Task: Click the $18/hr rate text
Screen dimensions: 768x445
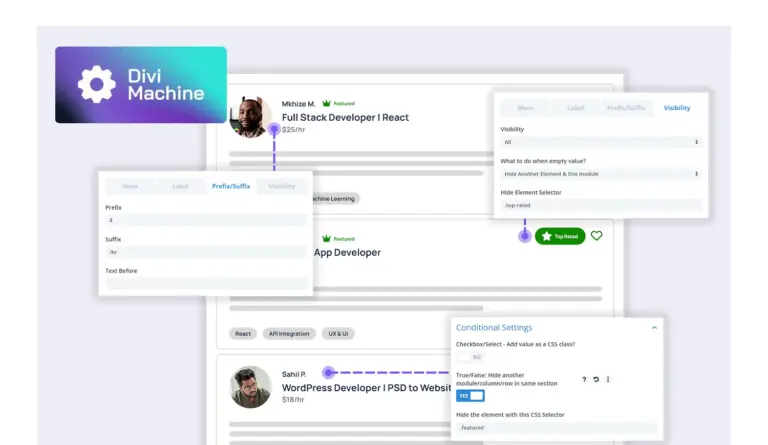Action: point(293,400)
